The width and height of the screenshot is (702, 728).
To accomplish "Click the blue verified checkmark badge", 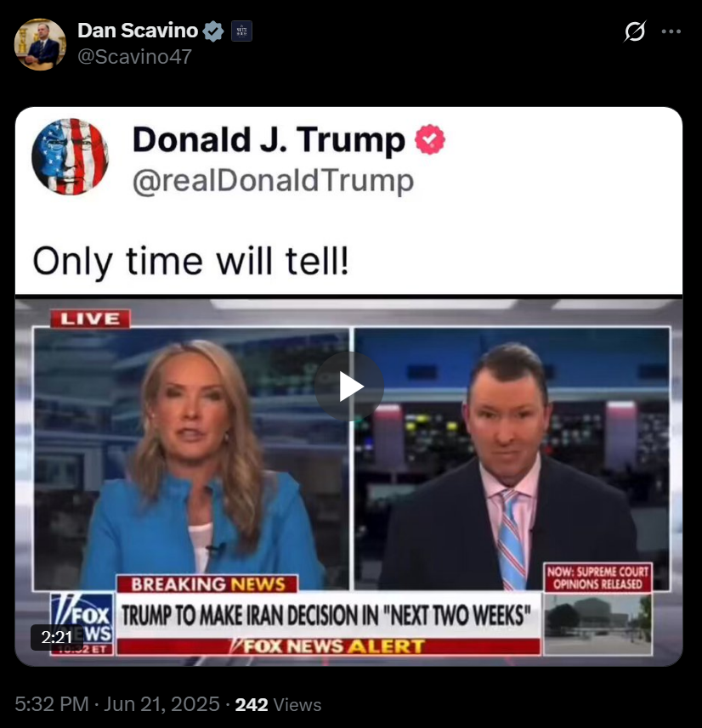I will (213, 31).
